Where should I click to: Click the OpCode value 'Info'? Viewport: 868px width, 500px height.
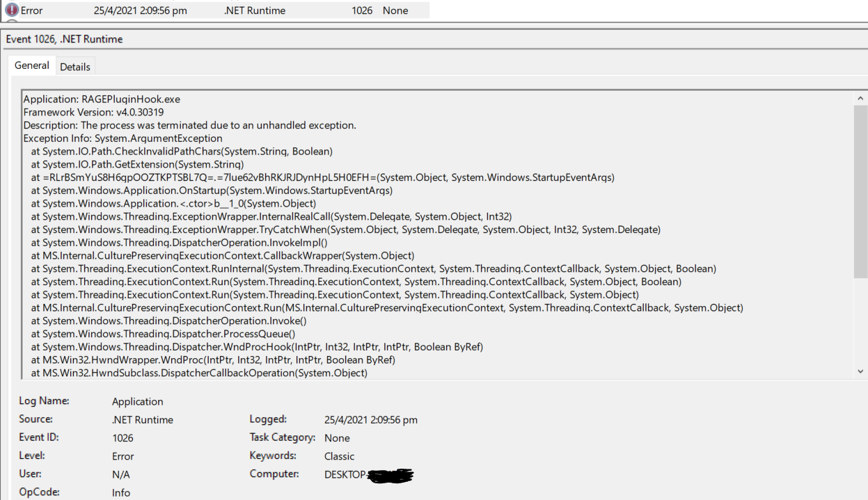point(121,492)
